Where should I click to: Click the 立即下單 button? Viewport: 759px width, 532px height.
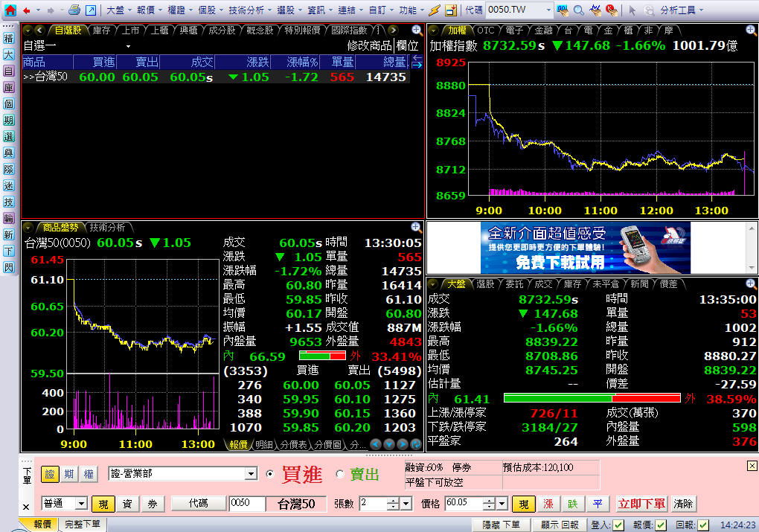click(x=641, y=504)
